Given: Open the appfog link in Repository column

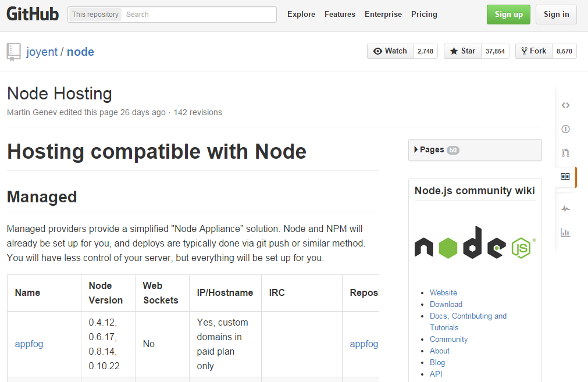Looking at the screenshot, I should pos(364,344).
